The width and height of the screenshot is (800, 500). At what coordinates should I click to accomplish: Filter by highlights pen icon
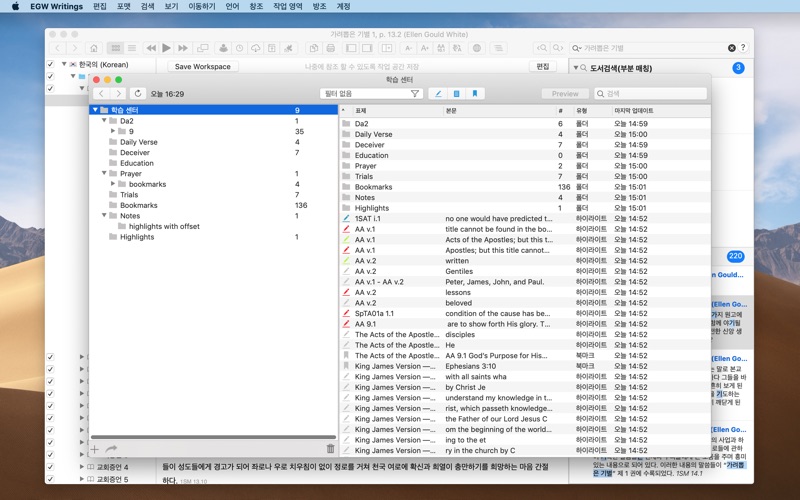438,93
